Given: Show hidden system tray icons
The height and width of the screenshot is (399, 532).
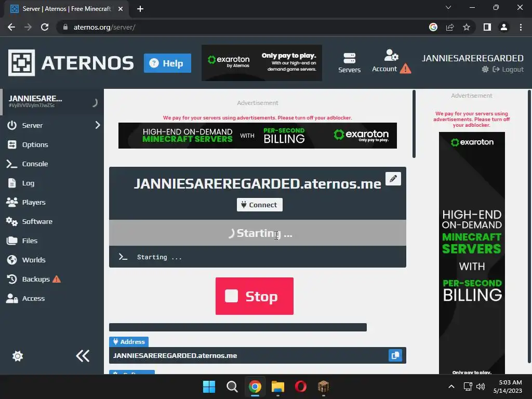Looking at the screenshot, I should pos(451,387).
